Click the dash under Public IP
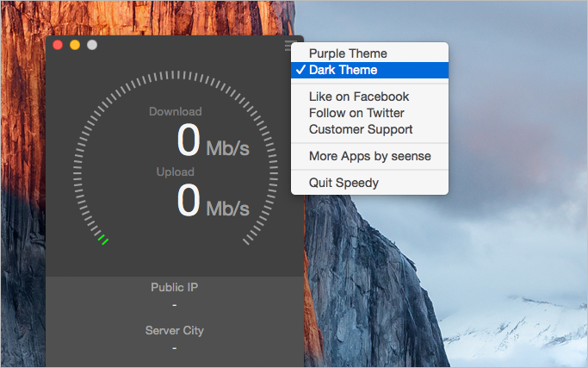 (175, 305)
